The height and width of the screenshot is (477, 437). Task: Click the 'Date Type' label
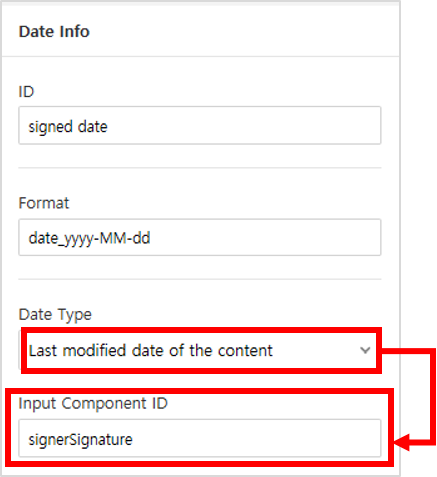tap(55, 315)
